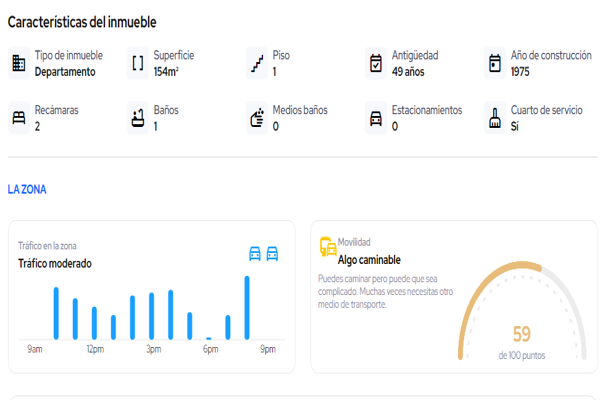600x400 pixels.
Task: Click the stairs icon beside Piso
Action: [257, 63]
